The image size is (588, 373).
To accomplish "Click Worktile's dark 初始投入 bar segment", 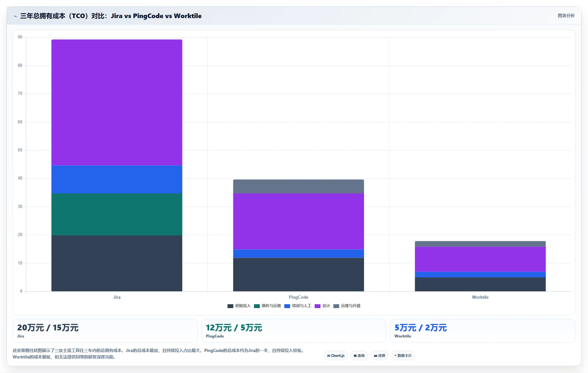I will 480,284.
